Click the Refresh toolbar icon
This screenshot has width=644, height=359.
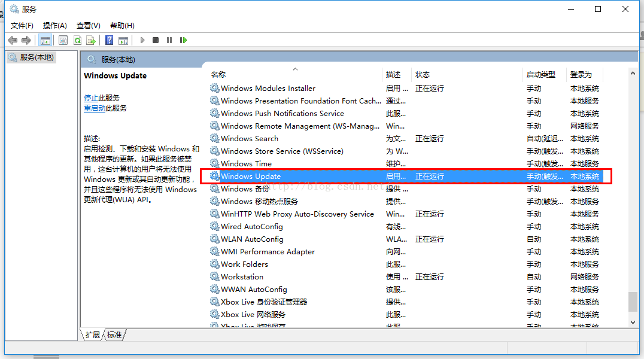pyautogui.click(x=77, y=40)
